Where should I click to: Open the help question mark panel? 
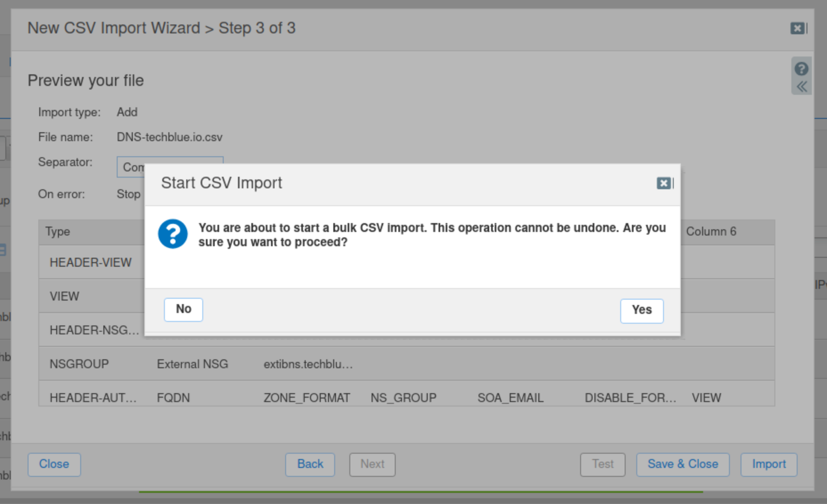[801, 69]
